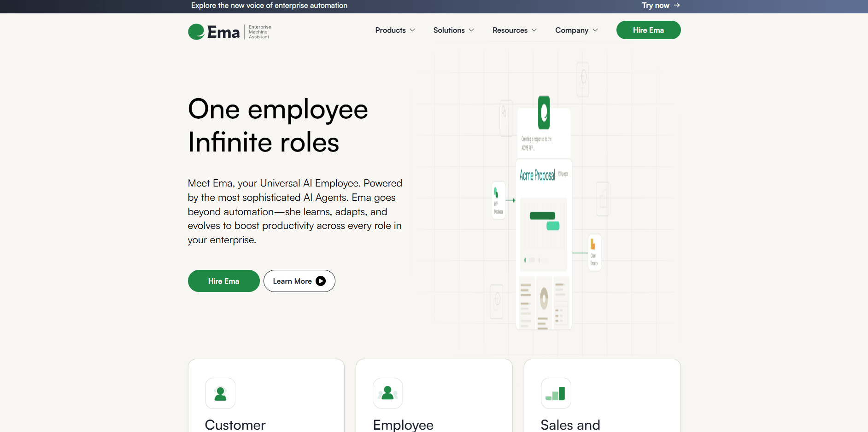Open the Employee card title
Screen dimensions: 868x432
(403, 425)
